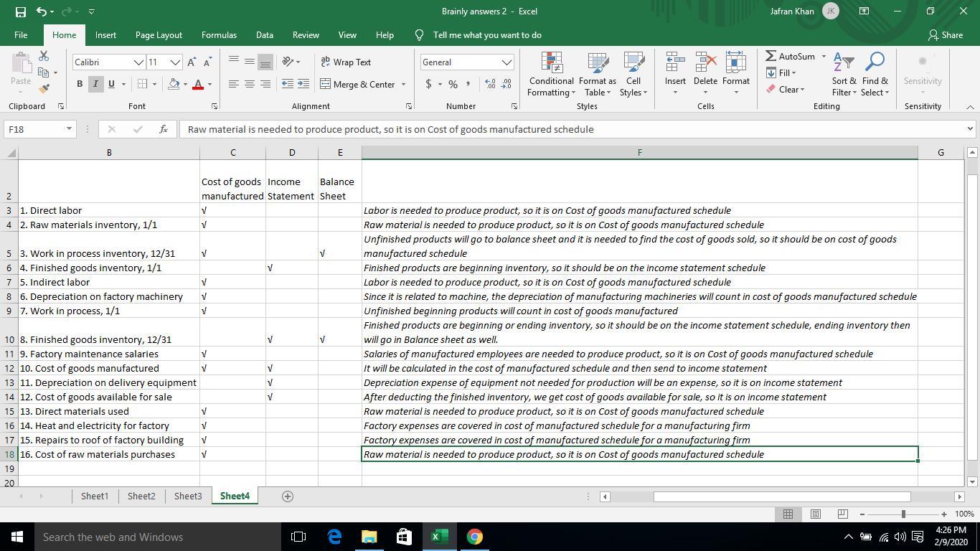Click the Share button
980x551 pixels.
pyautogui.click(x=945, y=35)
